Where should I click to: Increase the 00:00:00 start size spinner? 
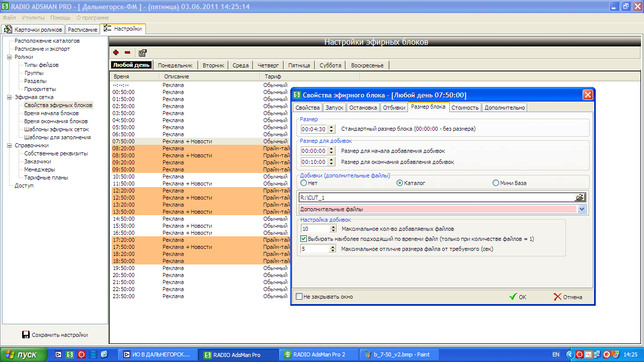click(x=331, y=148)
